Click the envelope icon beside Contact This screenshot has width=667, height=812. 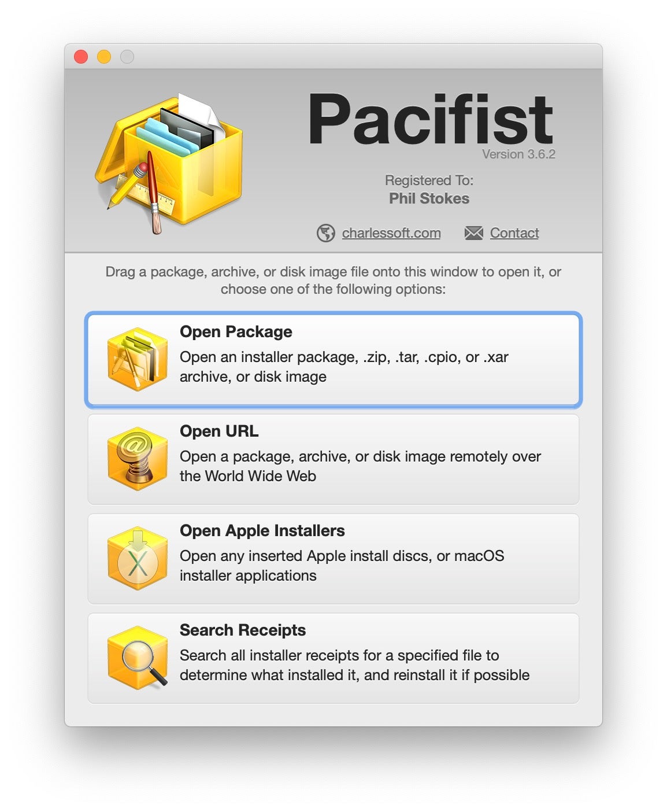[473, 233]
